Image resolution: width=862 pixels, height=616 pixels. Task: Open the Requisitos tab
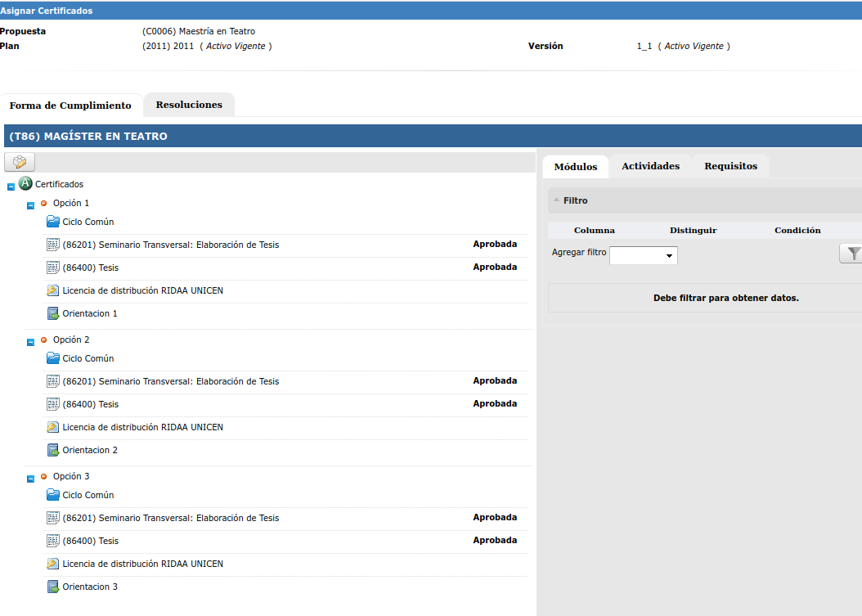(x=730, y=166)
